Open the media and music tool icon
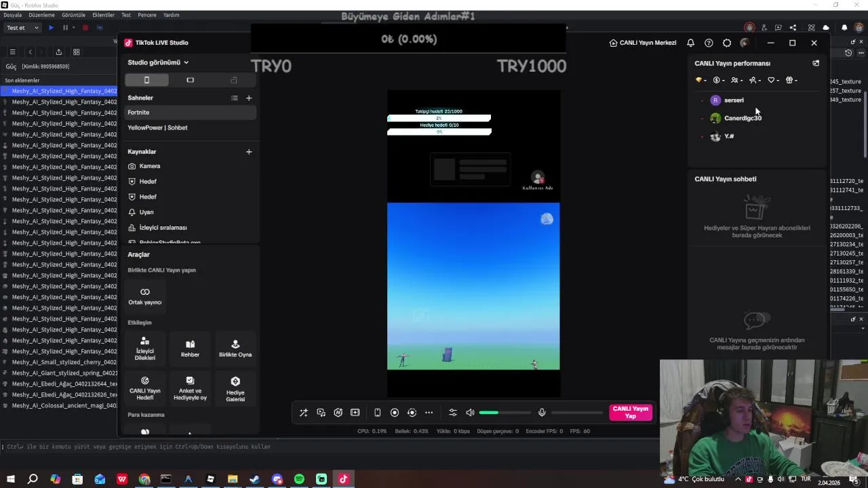The height and width of the screenshot is (488, 868). coord(321,413)
